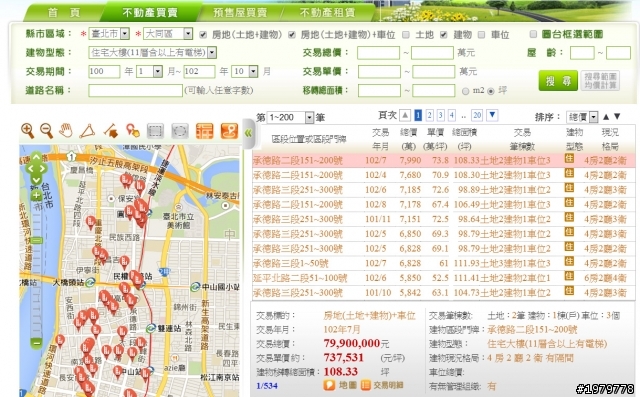Click the start year field showing 100
640x397 pixels.
click(104, 72)
